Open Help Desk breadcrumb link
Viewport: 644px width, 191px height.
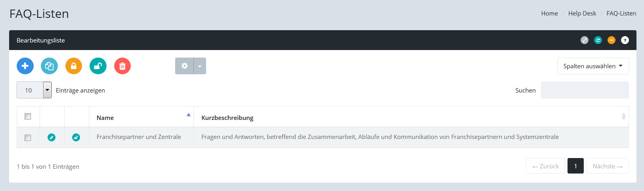[x=582, y=14]
